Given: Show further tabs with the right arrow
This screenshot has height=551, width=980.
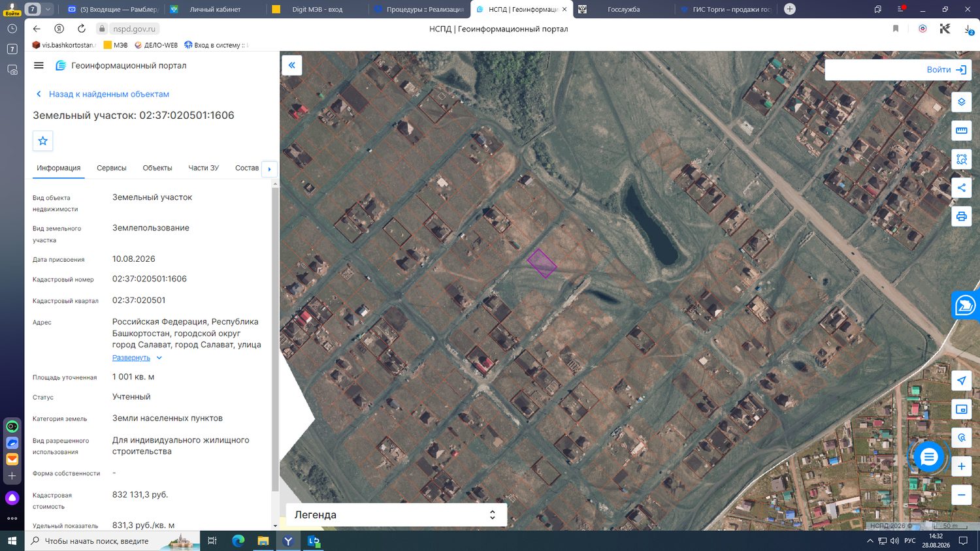Looking at the screenshot, I should click(x=269, y=169).
